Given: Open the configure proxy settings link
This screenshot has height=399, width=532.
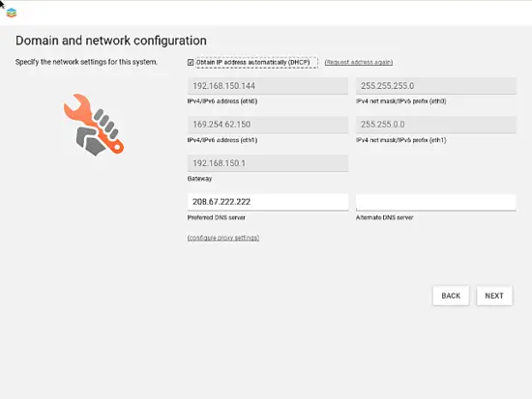Looking at the screenshot, I should pyautogui.click(x=223, y=238).
